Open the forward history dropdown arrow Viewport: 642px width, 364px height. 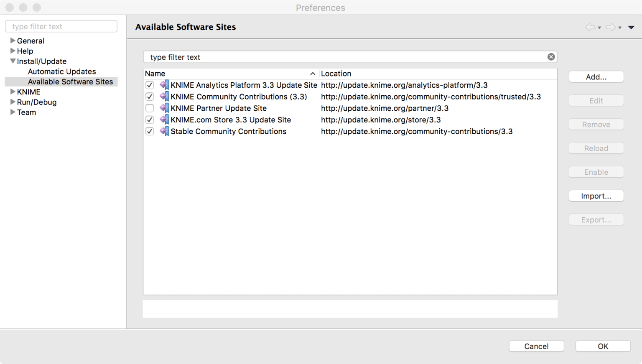(x=620, y=28)
